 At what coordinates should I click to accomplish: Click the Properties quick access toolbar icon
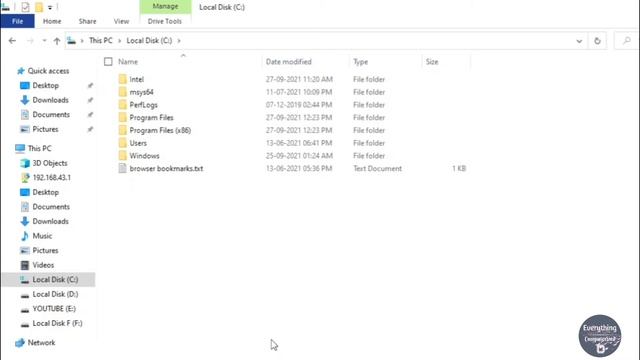coord(25,7)
